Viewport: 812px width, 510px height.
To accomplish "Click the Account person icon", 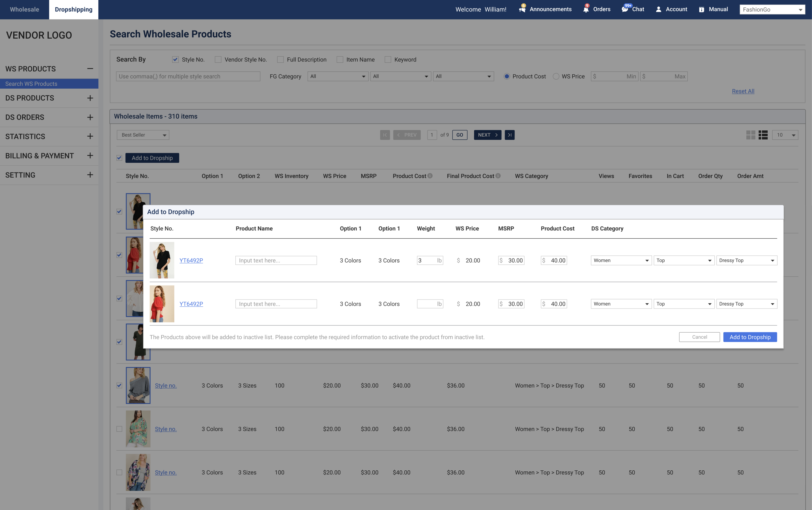I will [x=658, y=9].
